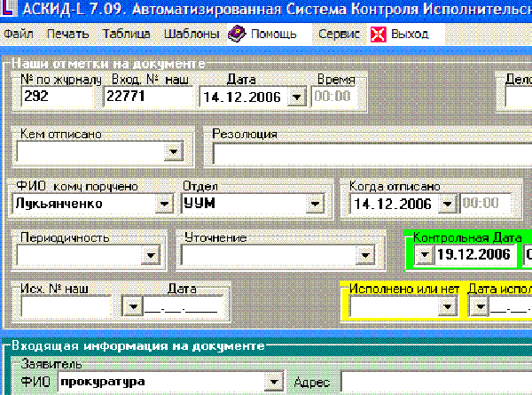Expand the Кем отписано dropdown
The width and height of the screenshot is (532, 395).
tap(174, 151)
